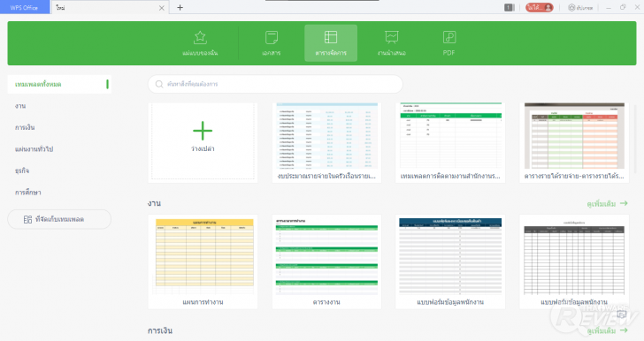
Task: Focus the template search input field
Action: coord(275,84)
